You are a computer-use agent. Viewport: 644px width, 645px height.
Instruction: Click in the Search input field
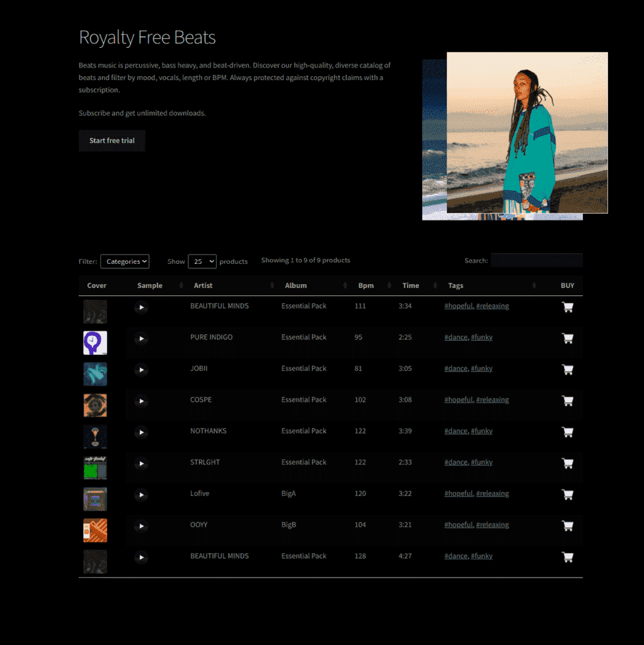coord(536,260)
